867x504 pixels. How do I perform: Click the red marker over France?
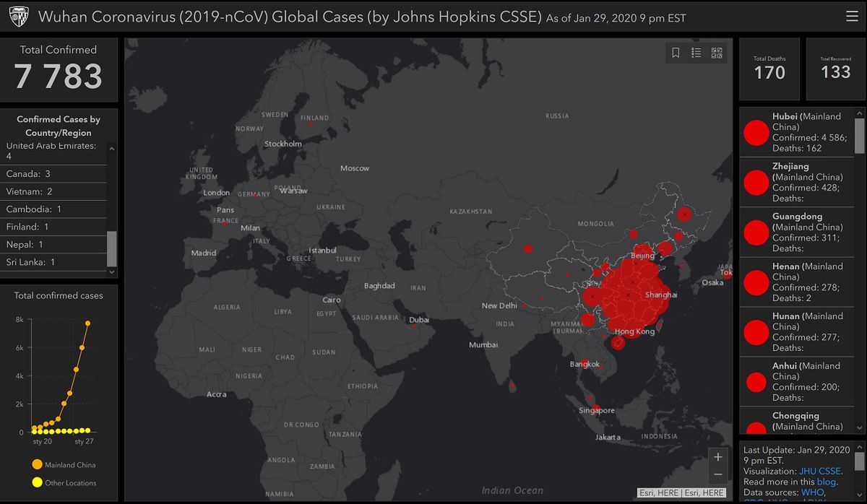(x=225, y=224)
